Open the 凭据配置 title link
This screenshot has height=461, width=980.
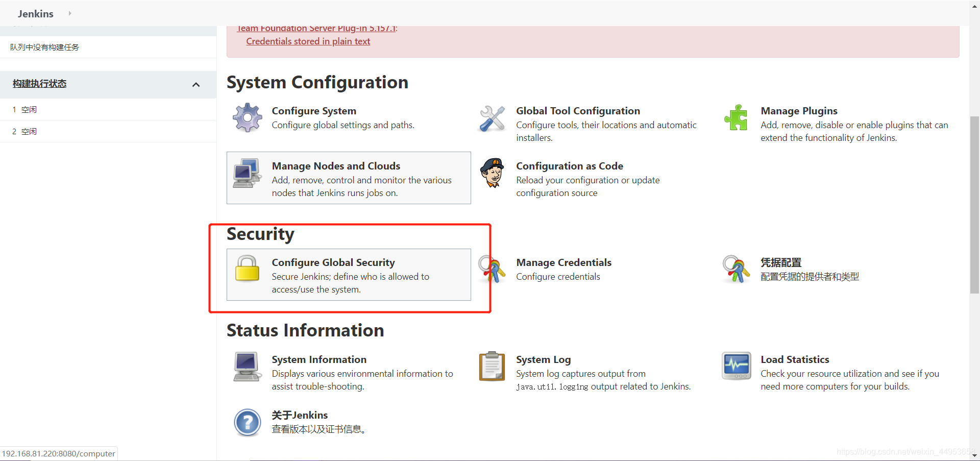[781, 262]
